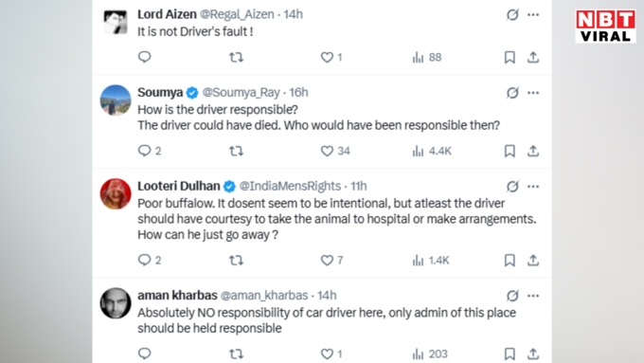
Task: View analytics showing 4.4K views
Action: click(x=432, y=151)
